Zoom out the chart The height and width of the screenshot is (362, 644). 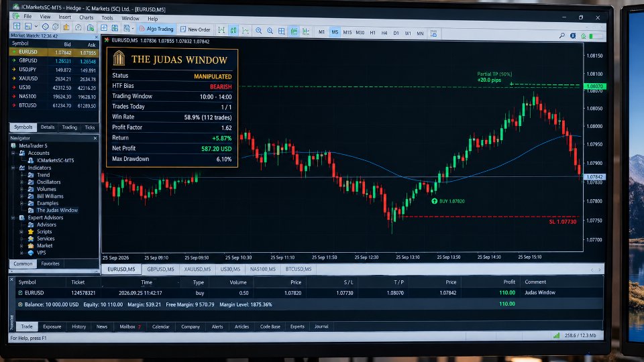[270, 31]
